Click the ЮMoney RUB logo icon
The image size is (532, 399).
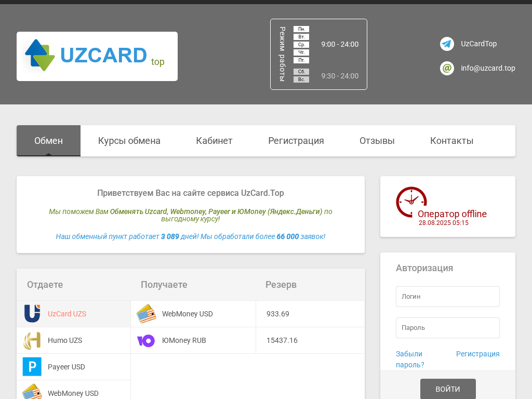(x=146, y=341)
